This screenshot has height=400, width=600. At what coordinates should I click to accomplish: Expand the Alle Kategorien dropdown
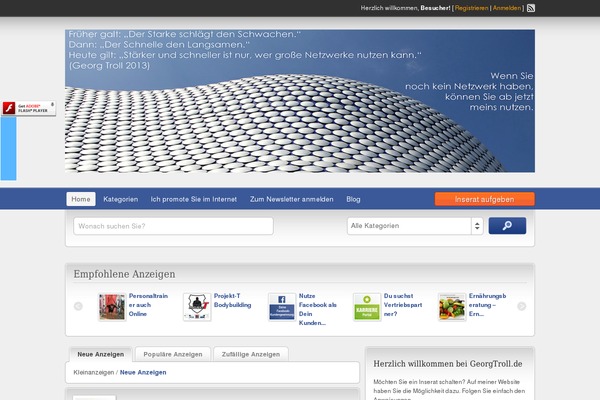(415, 226)
